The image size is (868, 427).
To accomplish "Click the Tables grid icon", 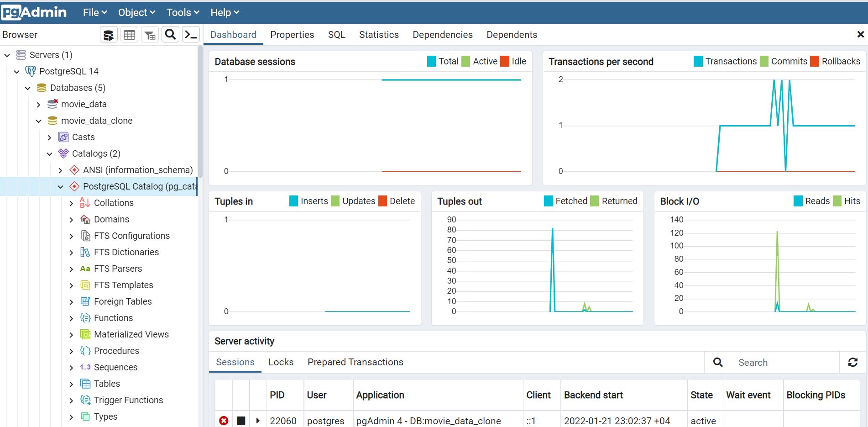I will tap(85, 384).
